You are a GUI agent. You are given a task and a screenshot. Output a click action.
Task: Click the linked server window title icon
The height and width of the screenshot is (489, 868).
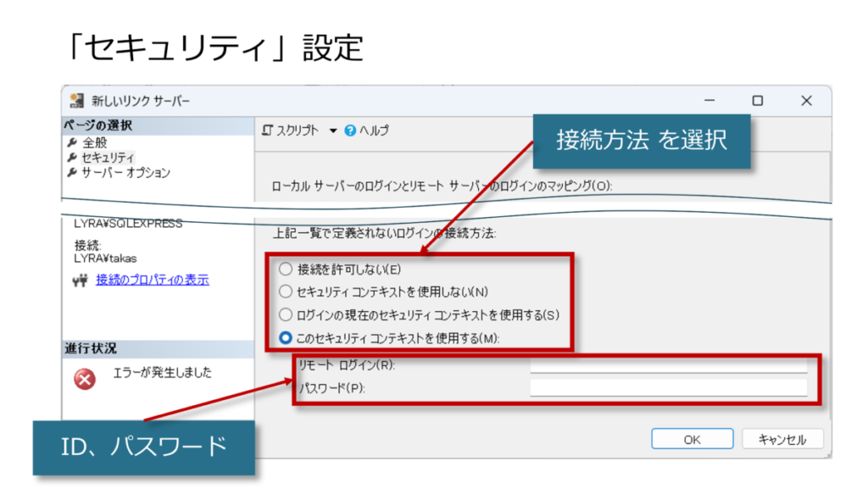77,101
